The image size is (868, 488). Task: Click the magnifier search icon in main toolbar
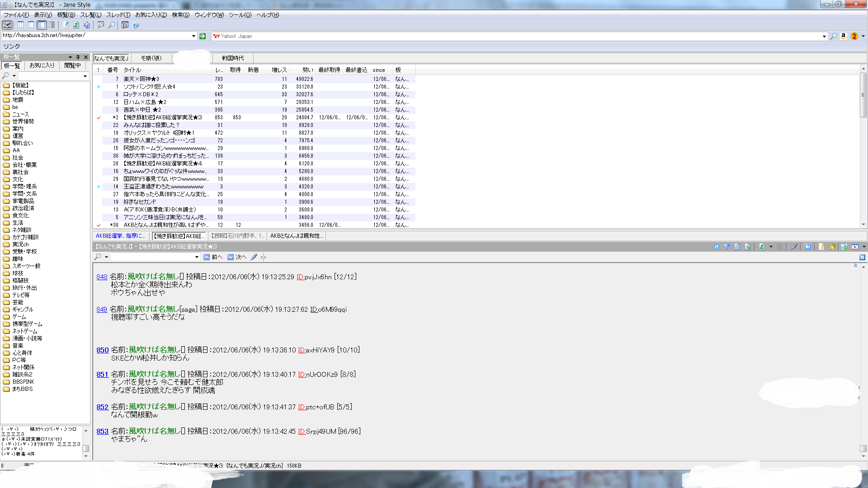(111, 25)
